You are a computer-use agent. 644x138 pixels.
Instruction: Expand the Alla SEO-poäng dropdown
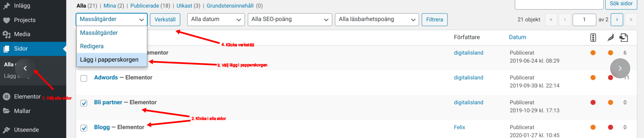click(x=290, y=19)
